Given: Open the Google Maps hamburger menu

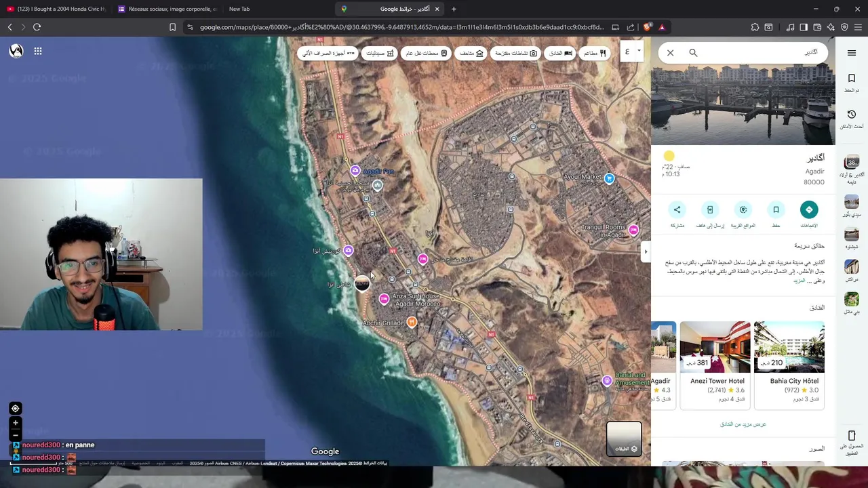Looking at the screenshot, I should tap(852, 53).
